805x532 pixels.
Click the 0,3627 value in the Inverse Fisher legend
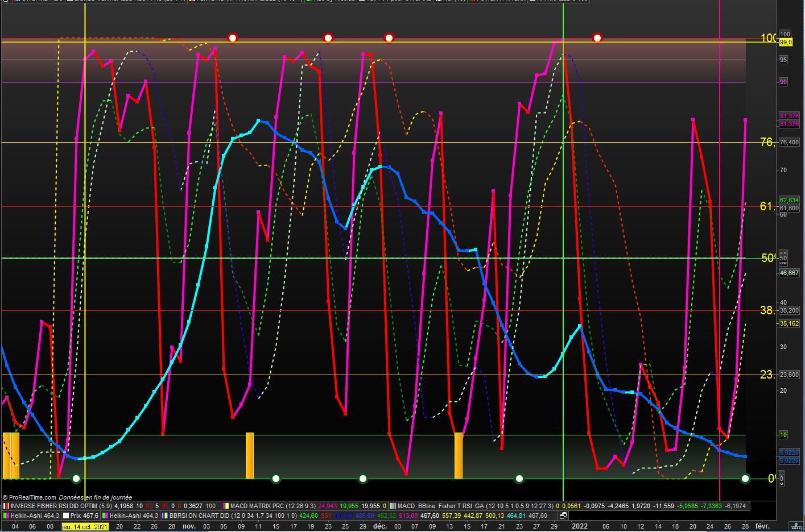pos(193,506)
